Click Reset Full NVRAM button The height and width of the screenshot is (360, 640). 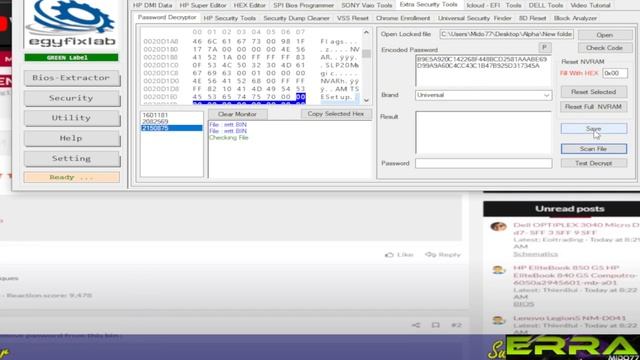(x=593, y=107)
